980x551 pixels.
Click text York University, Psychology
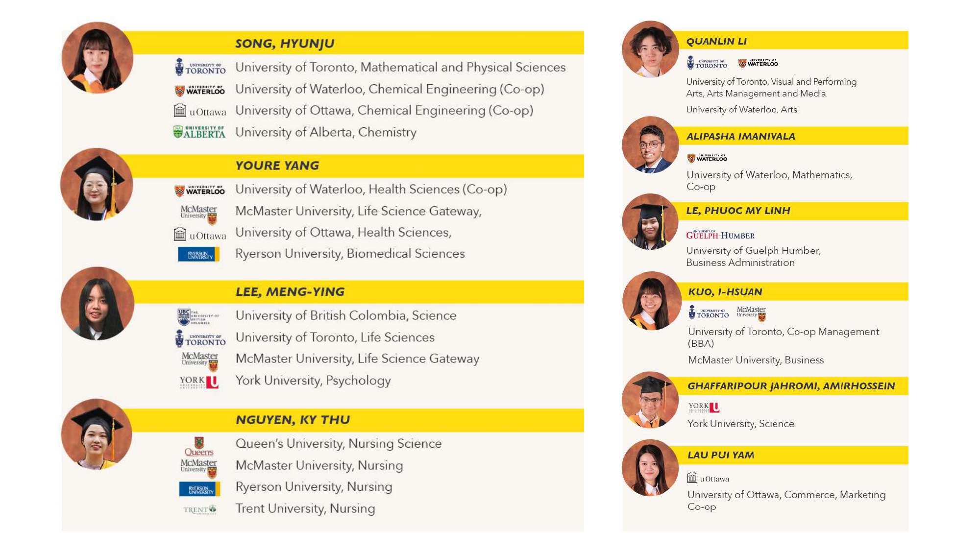coord(313,381)
